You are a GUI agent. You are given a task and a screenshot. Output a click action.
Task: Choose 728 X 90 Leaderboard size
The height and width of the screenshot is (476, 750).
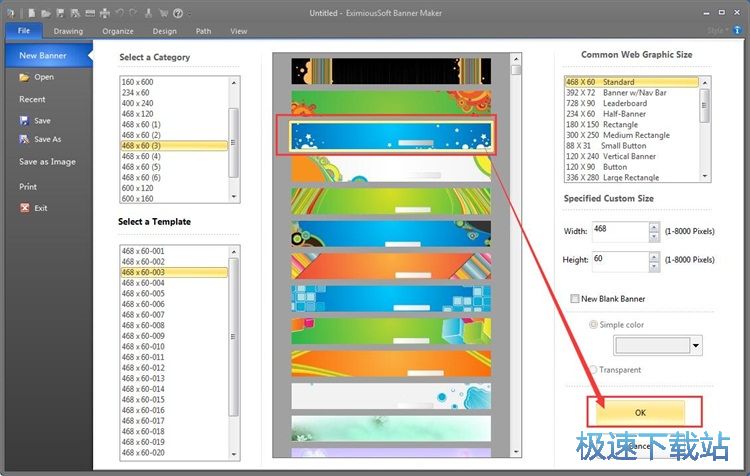click(631, 103)
